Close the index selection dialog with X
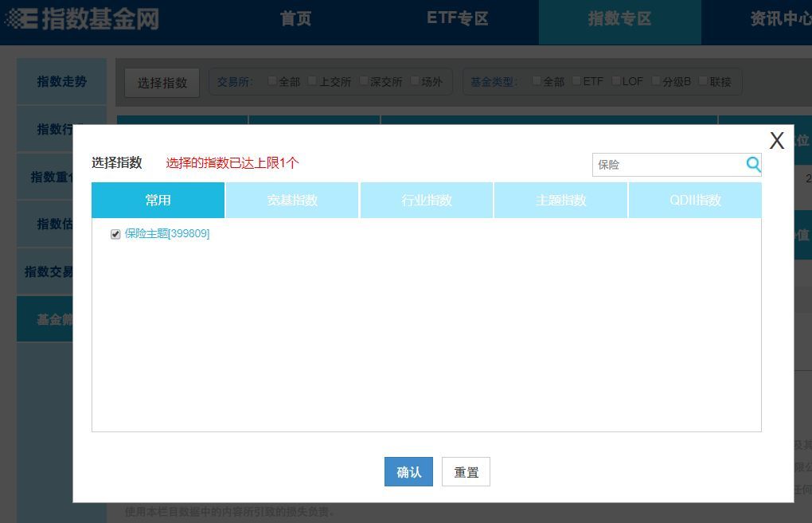This screenshot has height=523, width=812. coord(776,140)
